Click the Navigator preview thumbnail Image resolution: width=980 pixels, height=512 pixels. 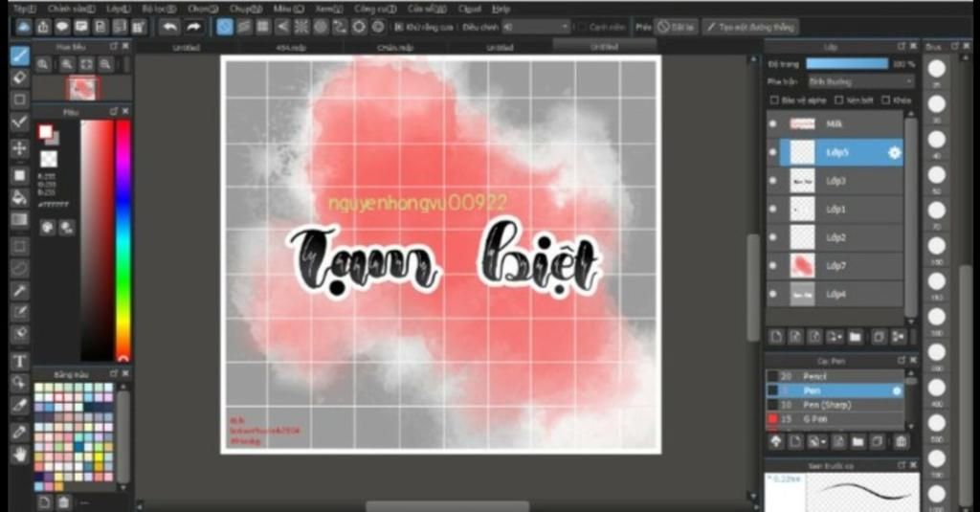click(82, 88)
